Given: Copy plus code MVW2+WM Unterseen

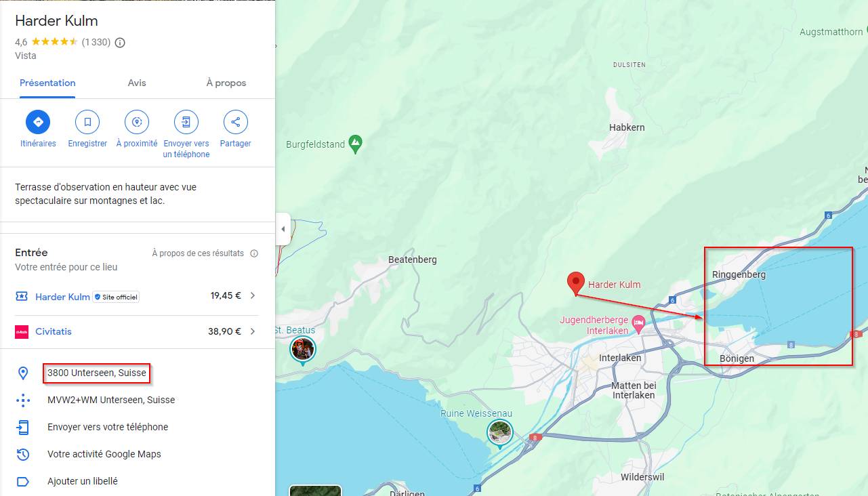Looking at the screenshot, I should click(111, 400).
